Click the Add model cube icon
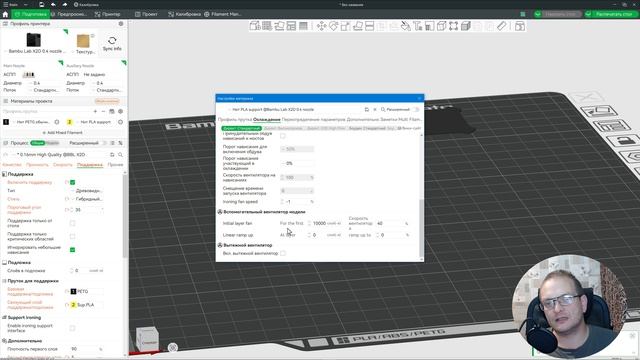 click(x=255, y=26)
